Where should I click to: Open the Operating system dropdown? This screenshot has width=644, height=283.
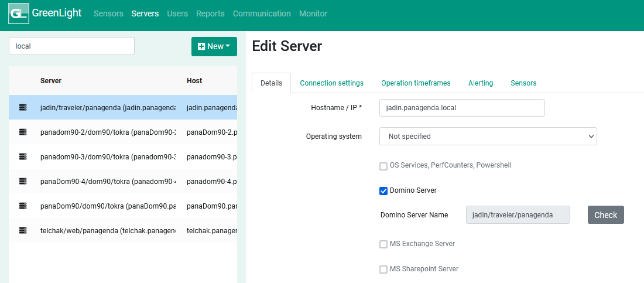[488, 137]
